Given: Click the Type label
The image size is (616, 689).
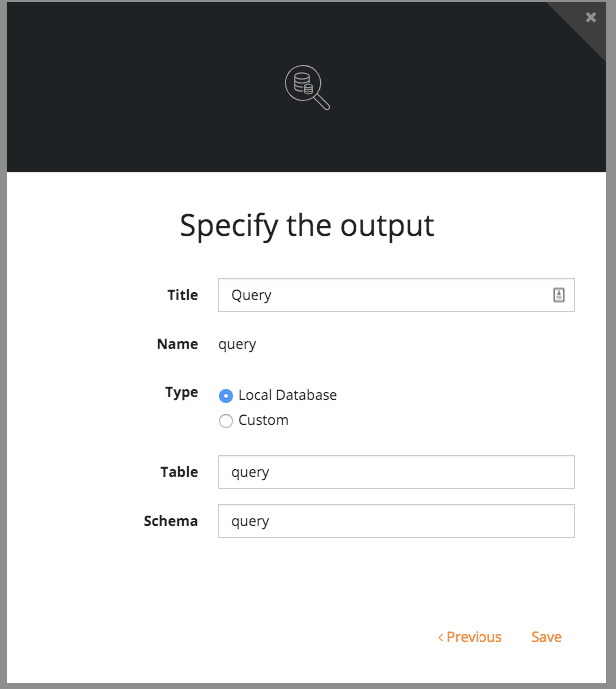Looking at the screenshot, I should (x=181, y=392).
